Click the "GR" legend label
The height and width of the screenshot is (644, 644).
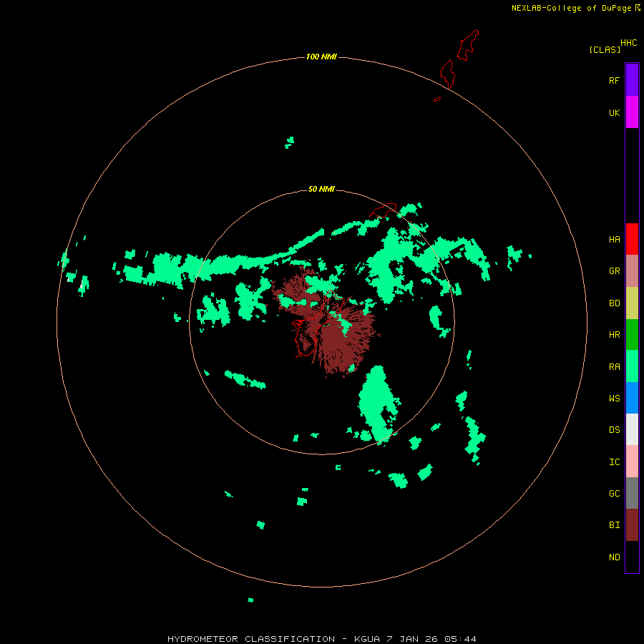[x=614, y=271]
